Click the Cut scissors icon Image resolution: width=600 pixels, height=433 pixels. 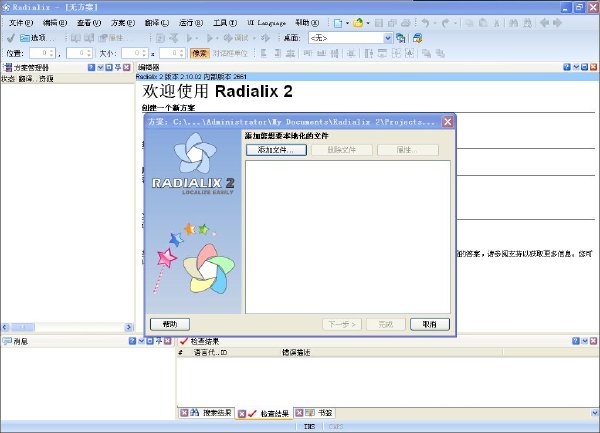[x=497, y=23]
